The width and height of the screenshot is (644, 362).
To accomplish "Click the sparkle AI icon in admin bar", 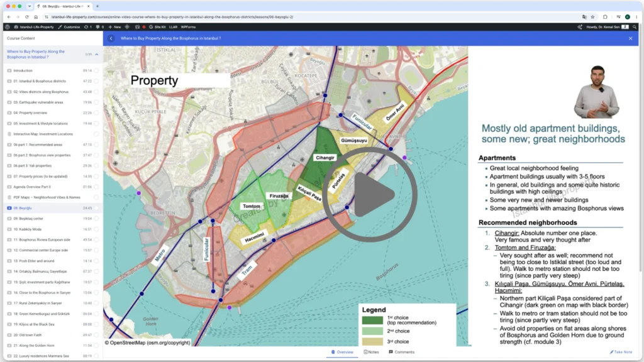I will click(579, 27).
